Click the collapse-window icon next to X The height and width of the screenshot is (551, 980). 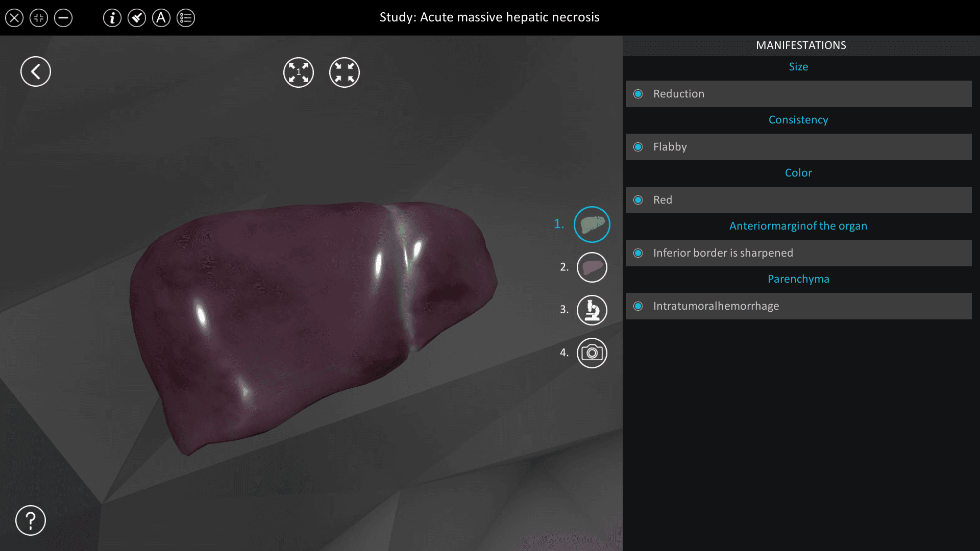pyautogui.click(x=39, y=18)
